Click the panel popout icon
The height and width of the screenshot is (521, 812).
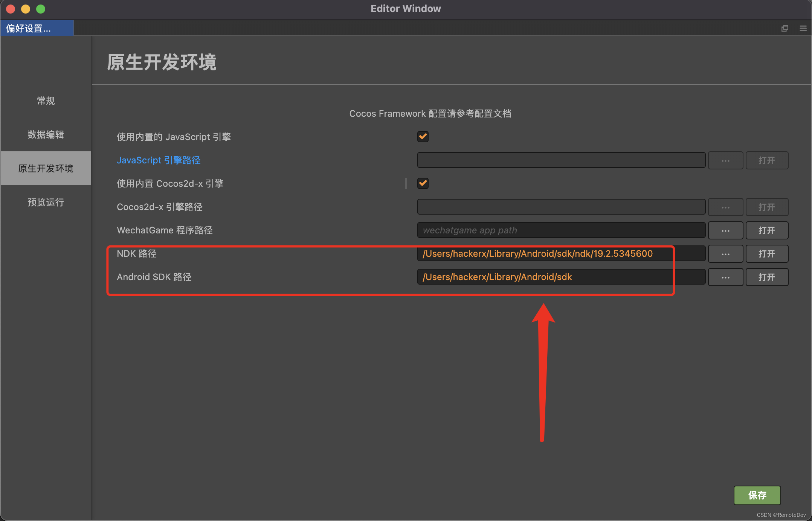tap(785, 28)
